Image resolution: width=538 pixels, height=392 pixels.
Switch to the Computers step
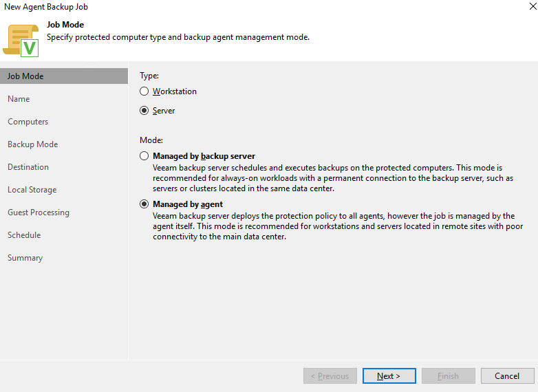pyautogui.click(x=28, y=122)
